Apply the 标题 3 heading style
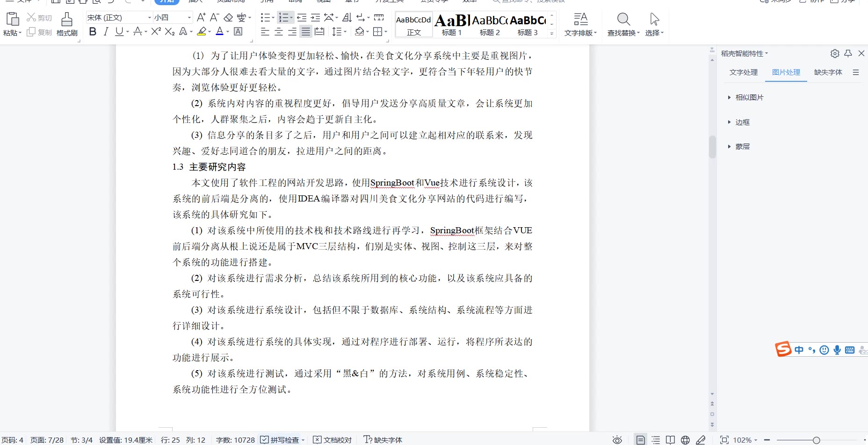Screen dimensions: 868x445 (x=528, y=24)
